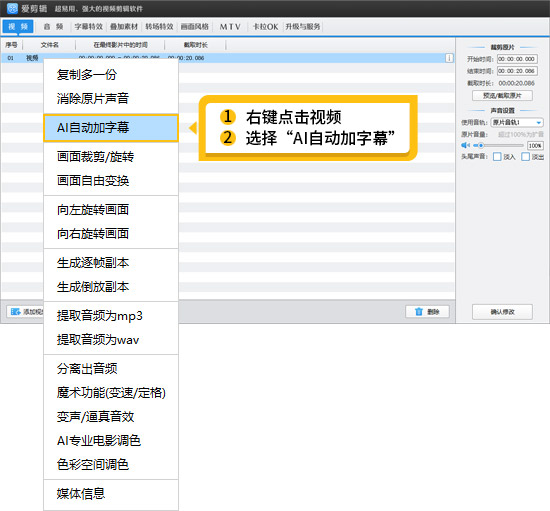Open the 字幕特效 tab

pyautogui.click(x=89, y=27)
